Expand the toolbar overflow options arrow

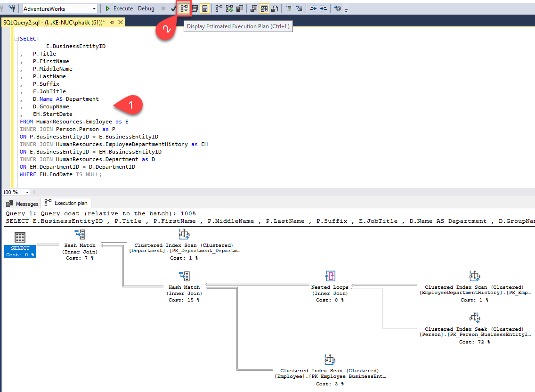tap(346, 10)
